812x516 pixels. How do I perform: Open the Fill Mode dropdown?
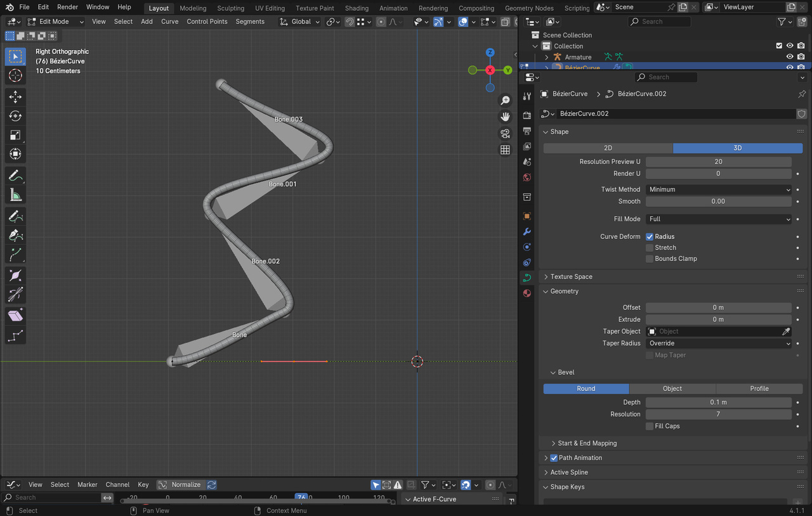pyautogui.click(x=718, y=219)
